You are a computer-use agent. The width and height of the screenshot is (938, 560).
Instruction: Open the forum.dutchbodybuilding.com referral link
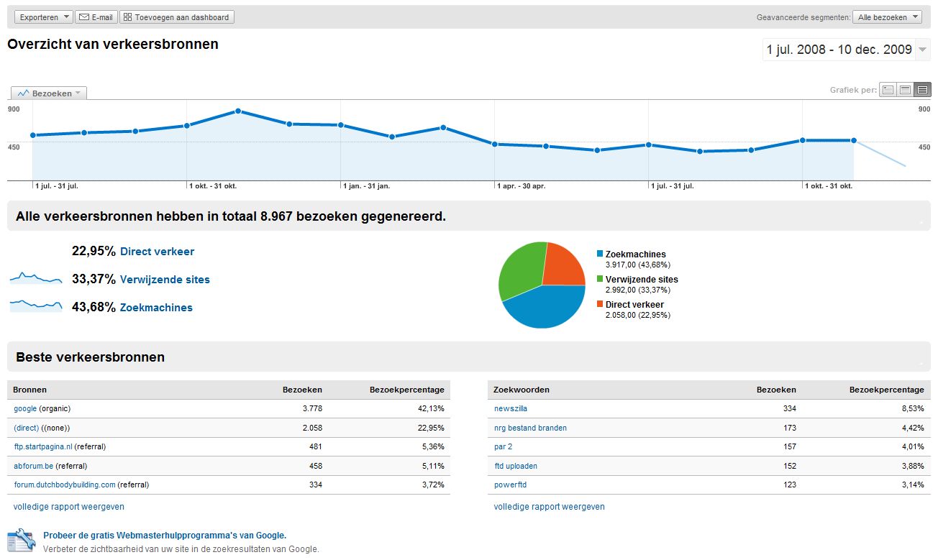(65, 485)
